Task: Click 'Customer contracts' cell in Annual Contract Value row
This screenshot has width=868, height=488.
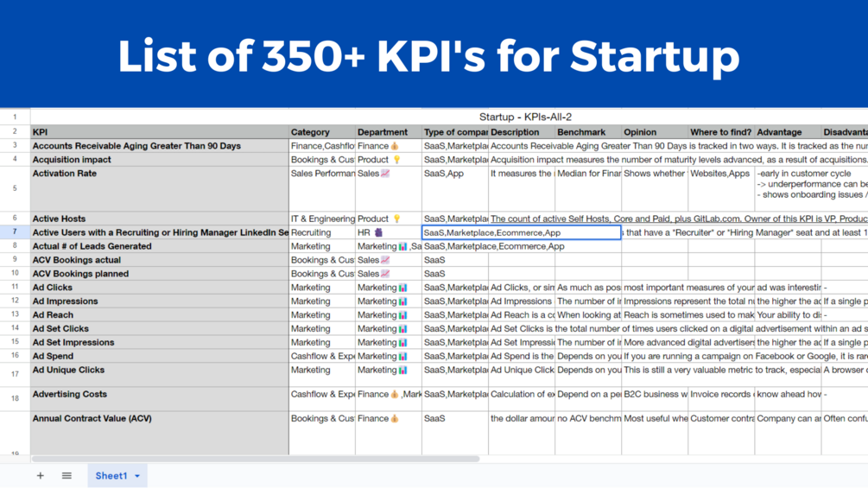Action: tap(721, 434)
